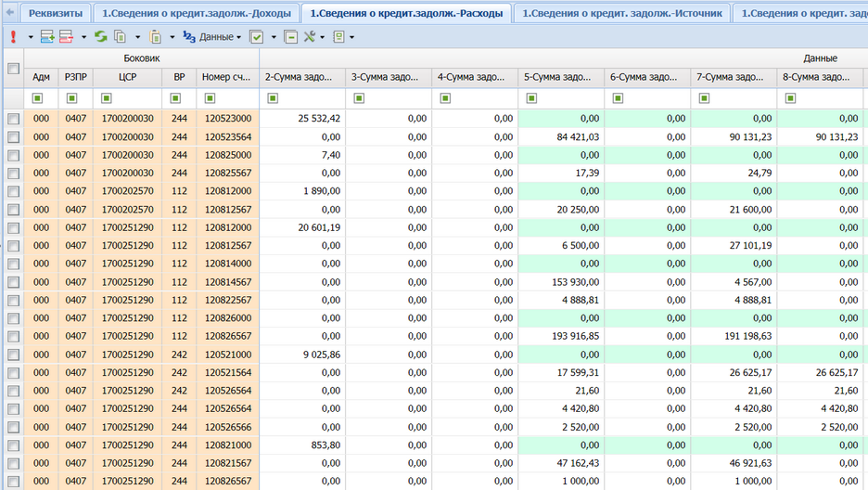Image resolution: width=868 pixels, height=490 pixels.
Task: Switch to the Реквизиты tab
Action: [x=56, y=13]
